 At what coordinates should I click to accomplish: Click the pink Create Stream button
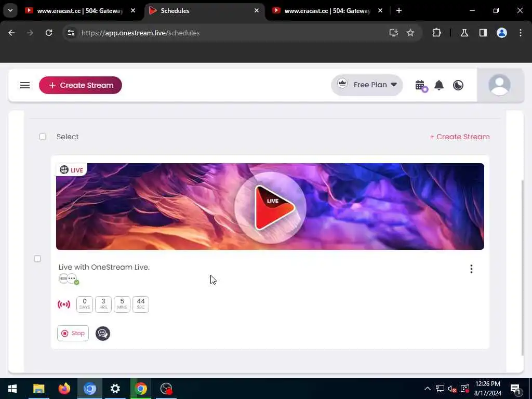[81, 85]
